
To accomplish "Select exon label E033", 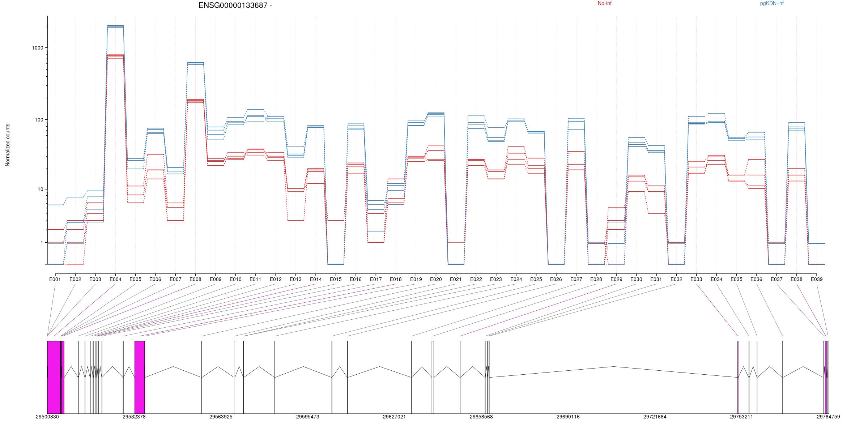I will (696, 279).
